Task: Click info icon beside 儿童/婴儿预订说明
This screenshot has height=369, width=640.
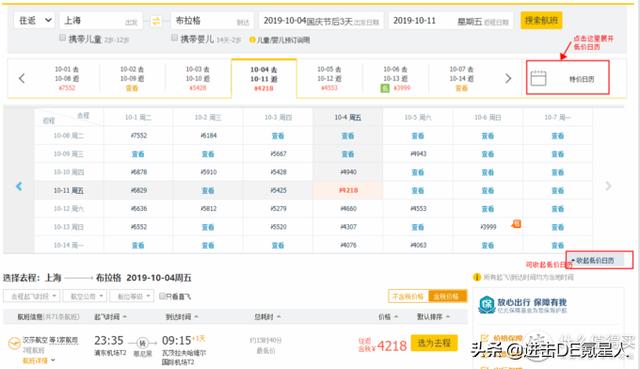Action: point(252,40)
